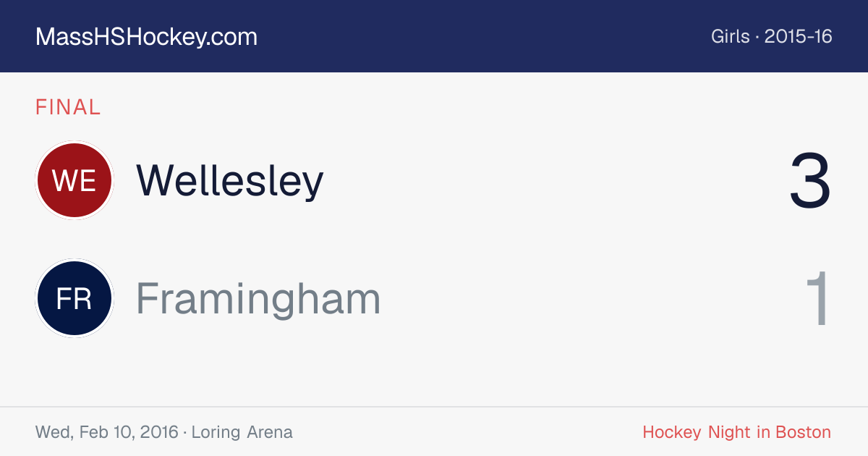Click the FR initials inside navy circle

(75, 298)
